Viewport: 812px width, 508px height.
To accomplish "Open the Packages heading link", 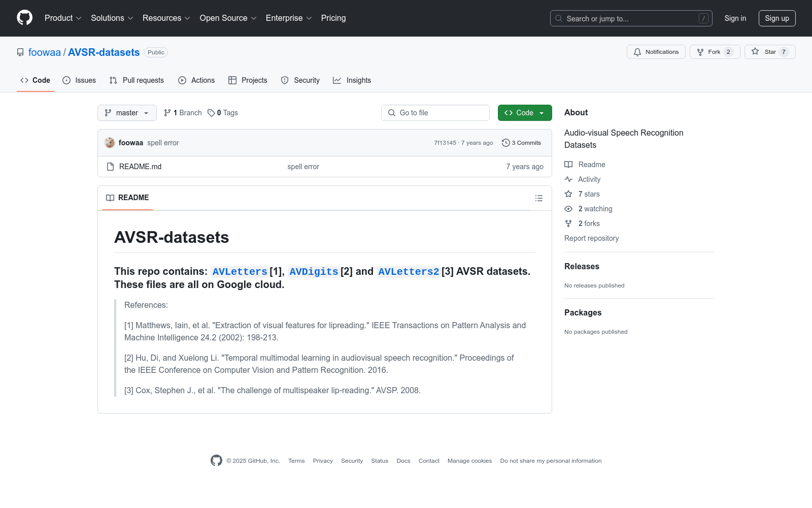I will click(583, 313).
